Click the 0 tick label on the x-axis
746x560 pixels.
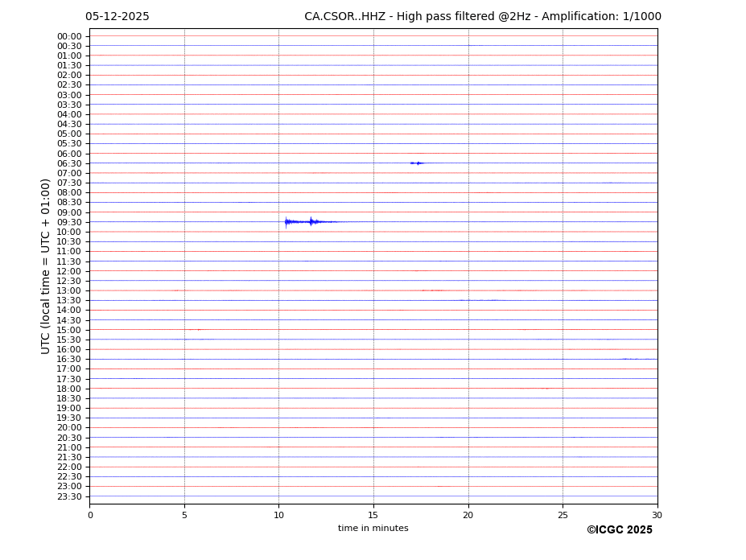pyautogui.click(x=90, y=515)
